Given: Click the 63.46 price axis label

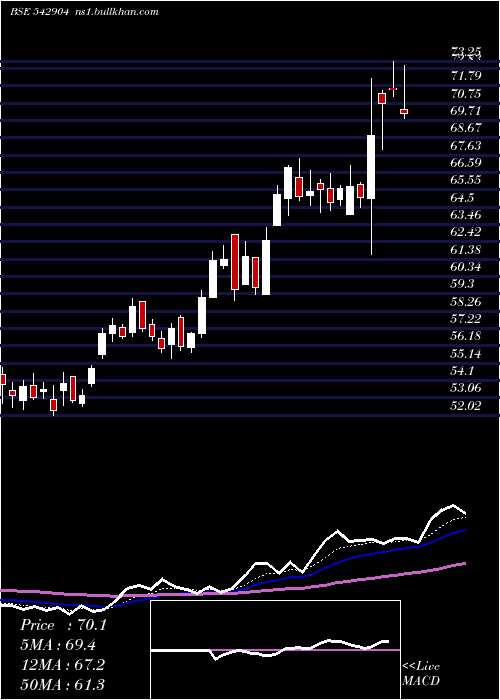Looking at the screenshot, I should [x=466, y=215].
